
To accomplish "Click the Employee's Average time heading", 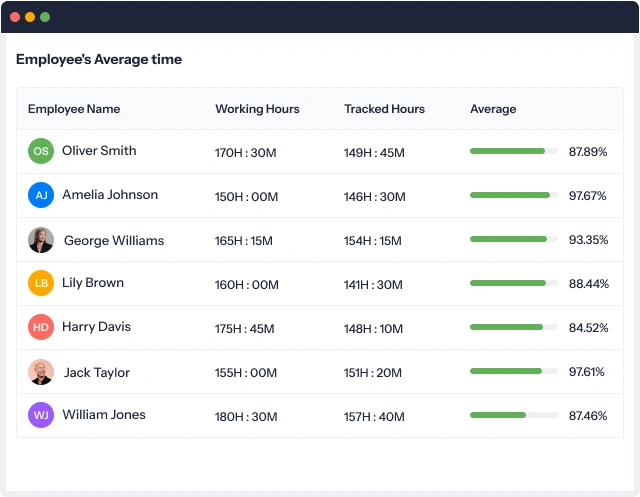I will [x=99, y=60].
